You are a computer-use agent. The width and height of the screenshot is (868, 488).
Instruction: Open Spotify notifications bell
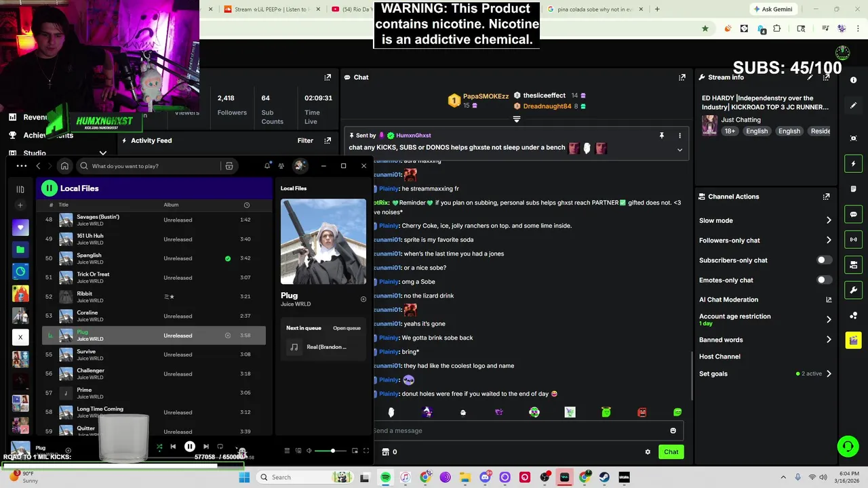tap(267, 166)
